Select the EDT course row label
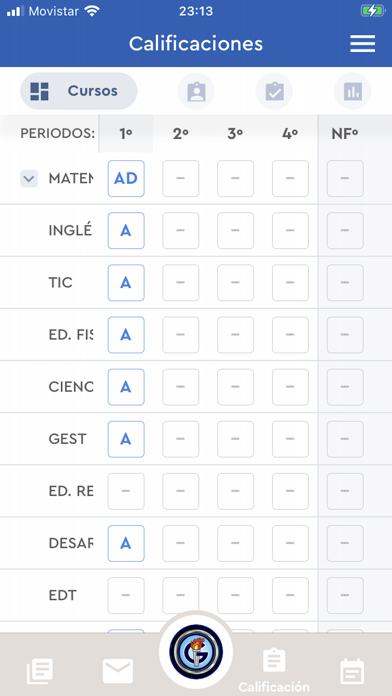The height and width of the screenshot is (696, 392). click(x=63, y=595)
